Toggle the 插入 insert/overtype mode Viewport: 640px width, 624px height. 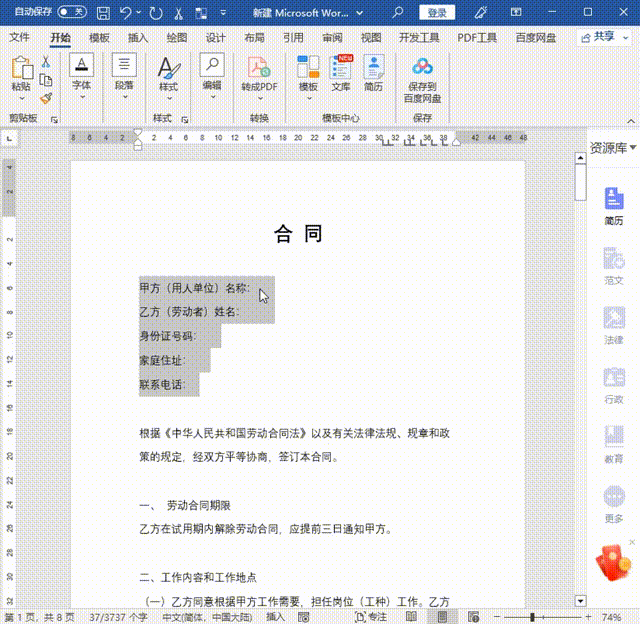275,617
